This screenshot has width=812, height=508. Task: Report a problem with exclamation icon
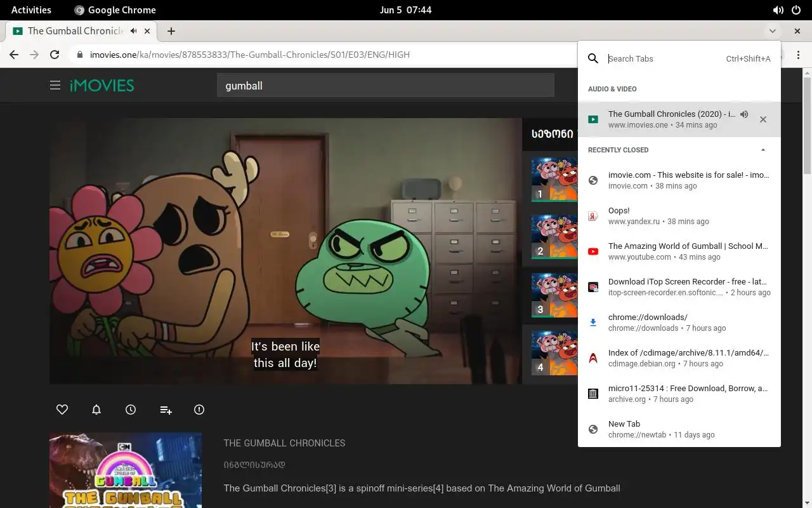[199, 410]
